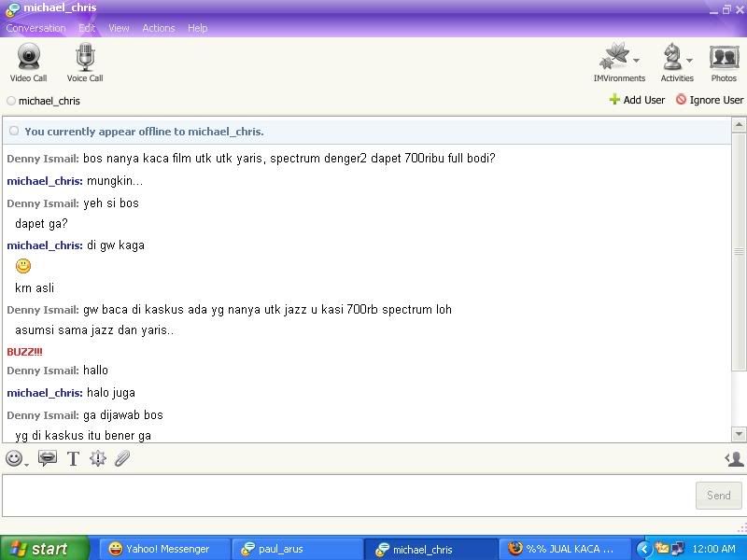Open the Help menu
747x560 pixels.
coord(197,28)
